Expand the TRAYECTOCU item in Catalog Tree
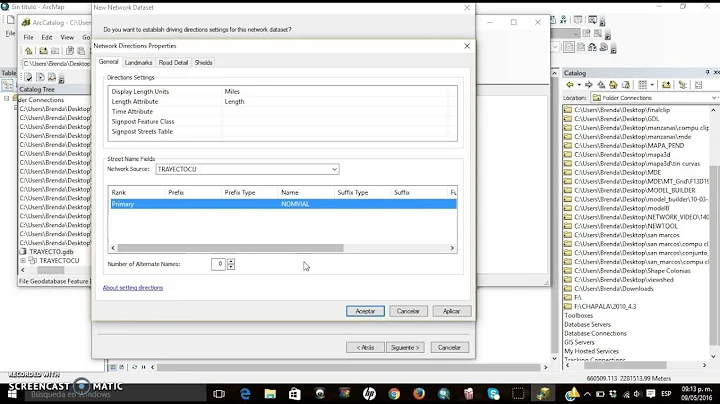 coord(23,261)
